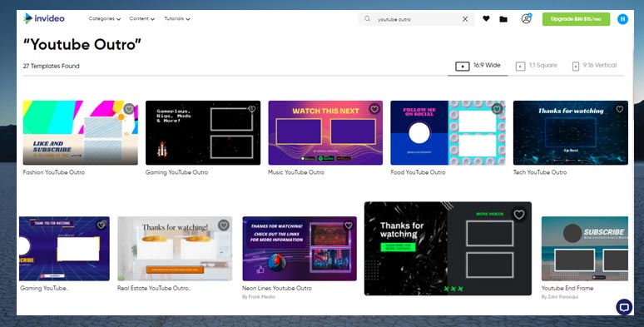Open the Real Estate YouTube Outro thumbnail
This screenshot has height=327, width=644.
175,249
